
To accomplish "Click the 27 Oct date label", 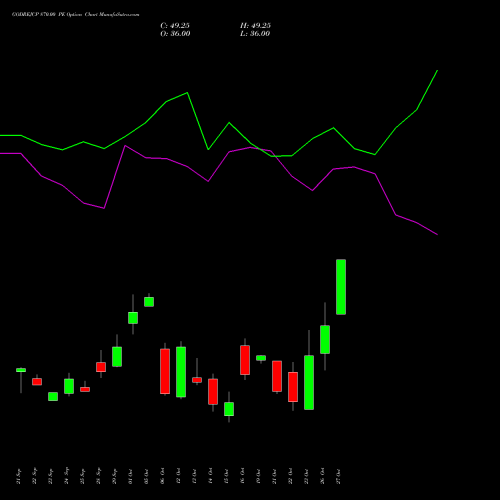I will click(x=338, y=476).
